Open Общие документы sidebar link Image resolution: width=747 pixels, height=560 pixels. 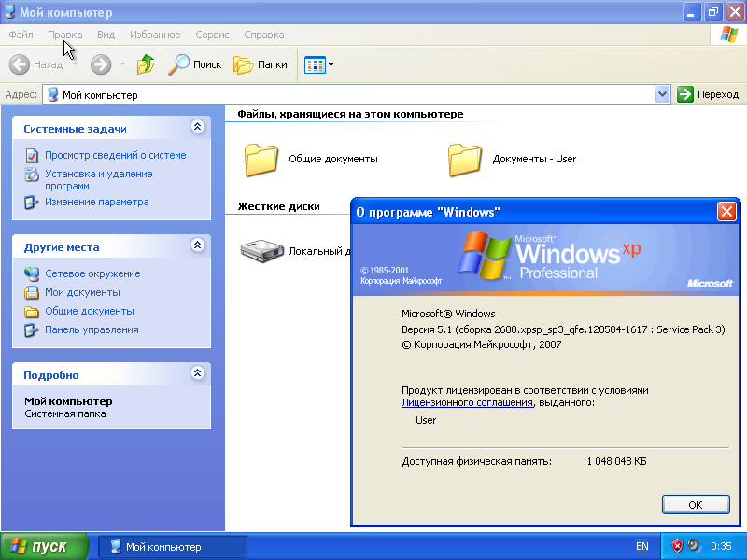pyautogui.click(x=90, y=311)
